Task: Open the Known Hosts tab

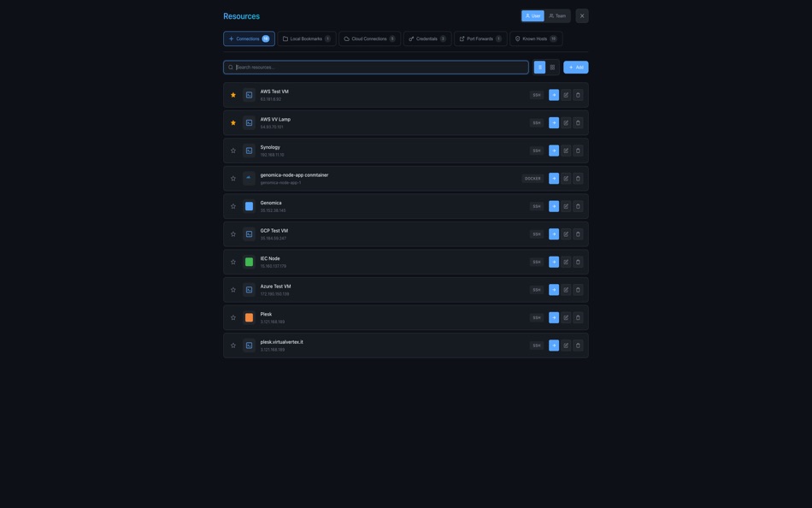Action: 534,37
